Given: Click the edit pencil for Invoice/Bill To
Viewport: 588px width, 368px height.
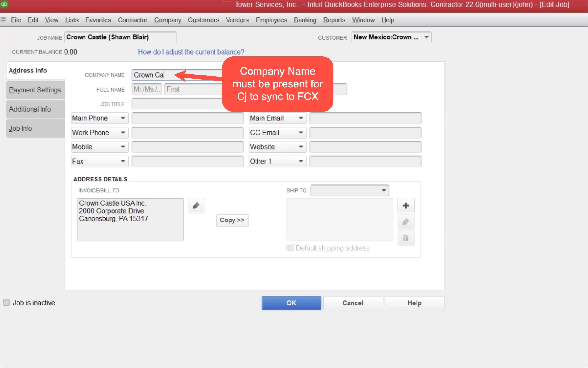Looking at the screenshot, I should point(196,206).
